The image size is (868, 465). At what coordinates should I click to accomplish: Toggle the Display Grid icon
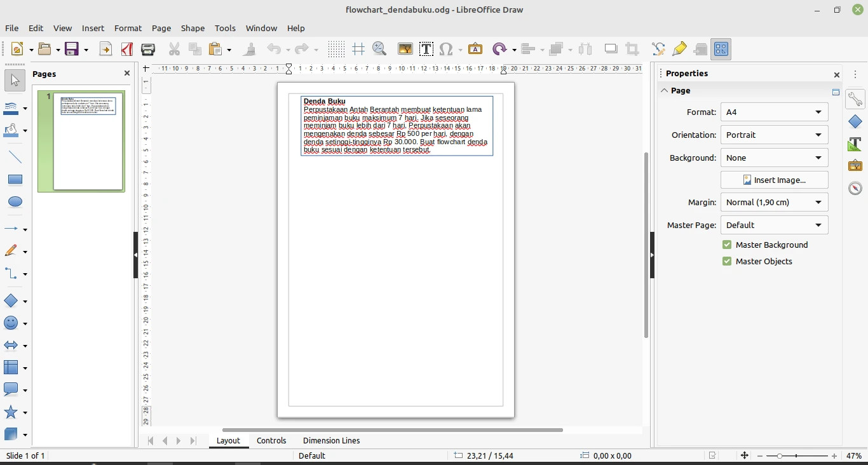point(336,49)
